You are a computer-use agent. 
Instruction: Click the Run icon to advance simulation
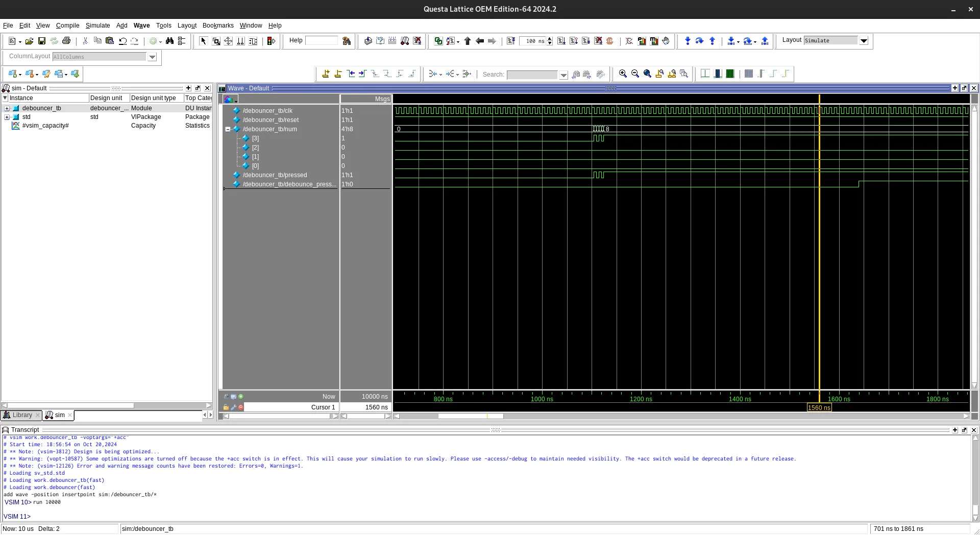pyautogui.click(x=561, y=41)
